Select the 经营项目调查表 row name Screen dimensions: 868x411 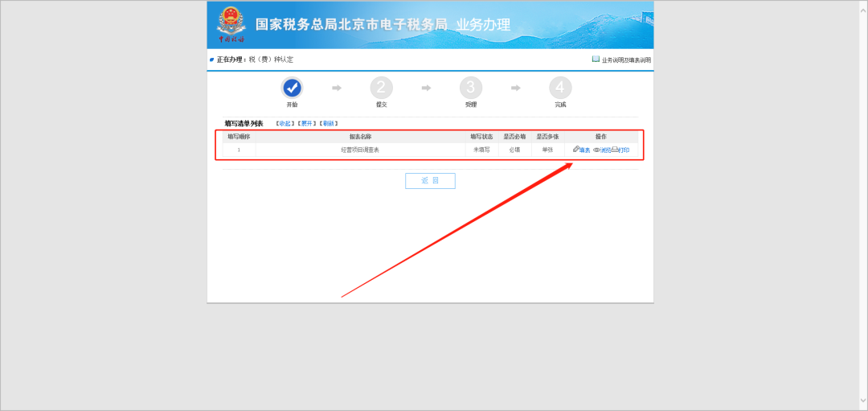(360, 150)
